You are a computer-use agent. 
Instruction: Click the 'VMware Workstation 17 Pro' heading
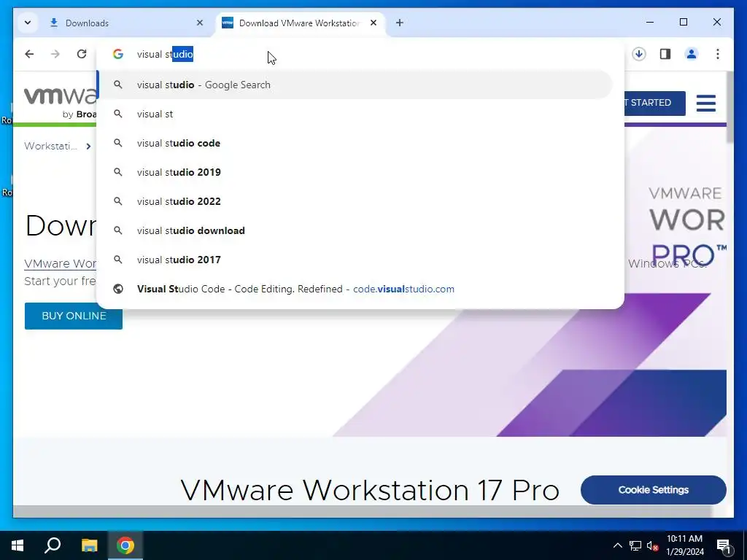(x=370, y=490)
